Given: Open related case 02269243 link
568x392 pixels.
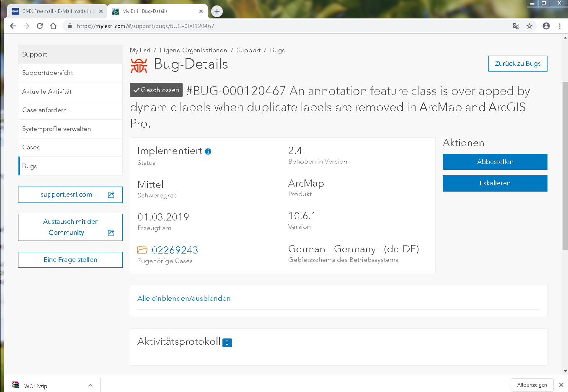Looking at the screenshot, I should [175, 250].
